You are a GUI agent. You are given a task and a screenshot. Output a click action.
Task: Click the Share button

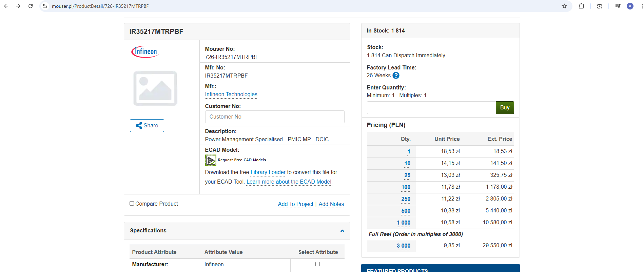[147, 126]
